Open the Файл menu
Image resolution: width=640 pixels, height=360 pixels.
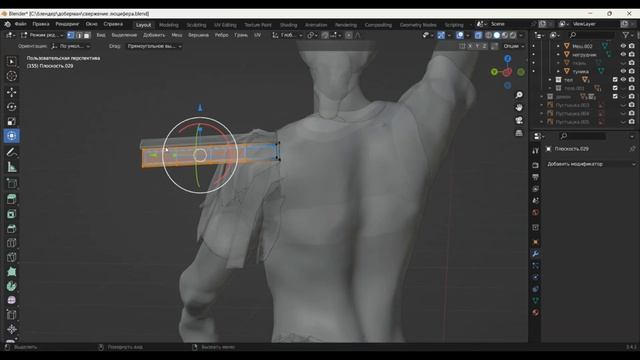coord(20,24)
